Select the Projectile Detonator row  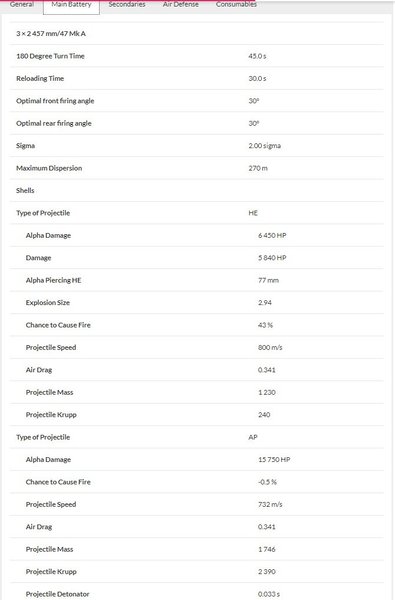[x=197, y=592]
